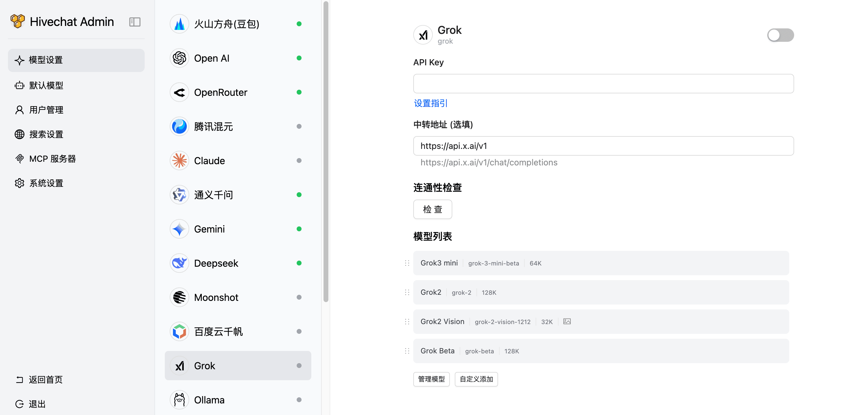Click the return arrow icon beside 返回首页
This screenshot has width=868, height=415.
20,380
